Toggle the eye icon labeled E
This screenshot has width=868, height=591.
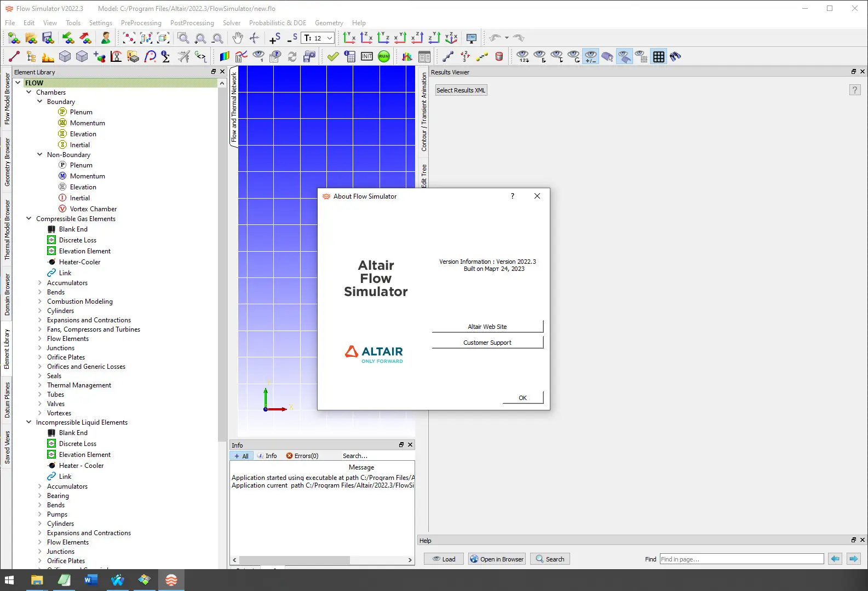click(x=540, y=56)
